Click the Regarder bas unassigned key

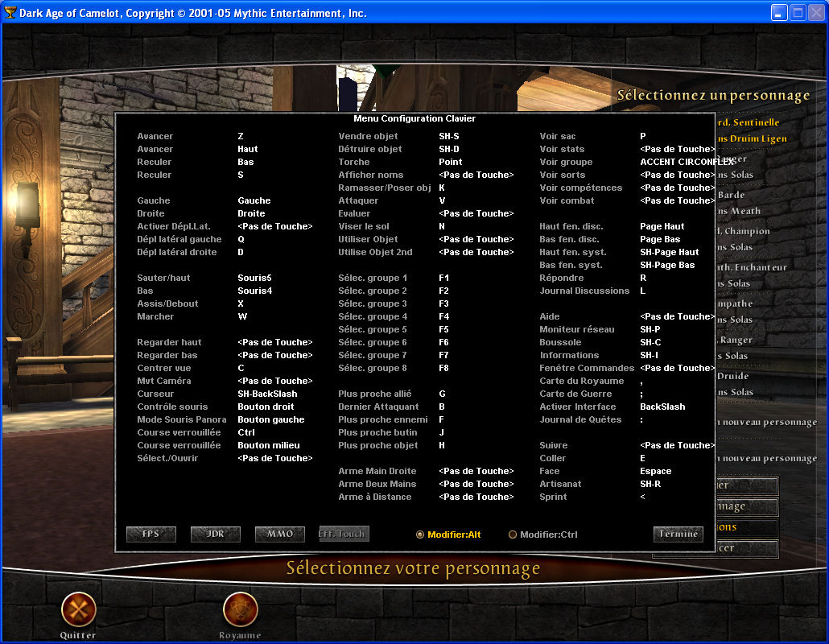pyautogui.click(x=275, y=355)
